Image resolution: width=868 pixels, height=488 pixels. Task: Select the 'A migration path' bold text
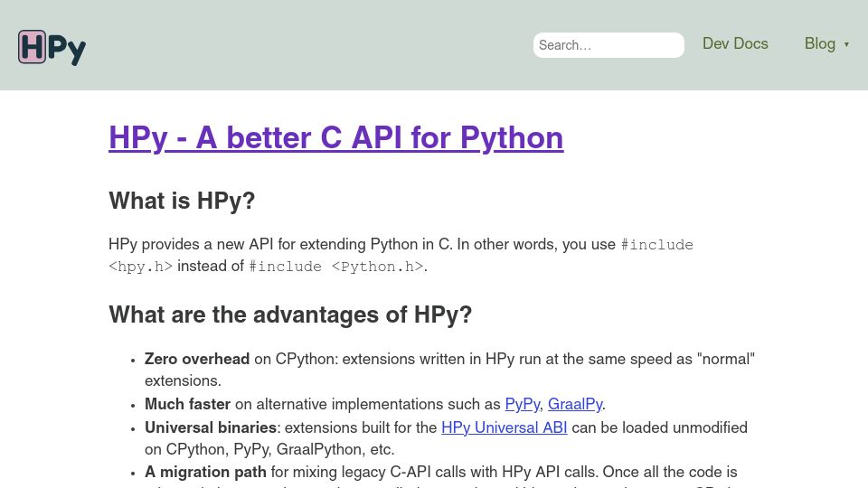(205, 472)
